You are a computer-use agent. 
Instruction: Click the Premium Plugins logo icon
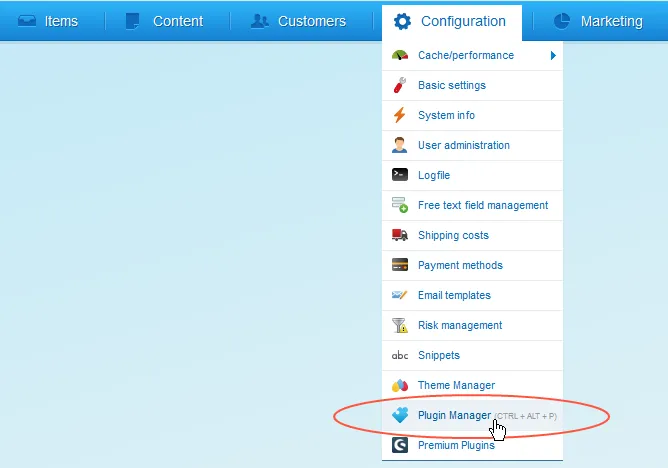point(400,445)
